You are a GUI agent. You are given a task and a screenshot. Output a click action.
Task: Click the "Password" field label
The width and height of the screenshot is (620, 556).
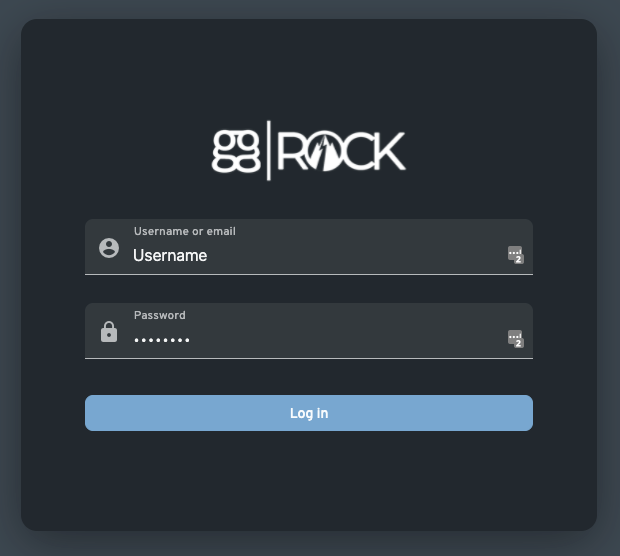(x=160, y=315)
